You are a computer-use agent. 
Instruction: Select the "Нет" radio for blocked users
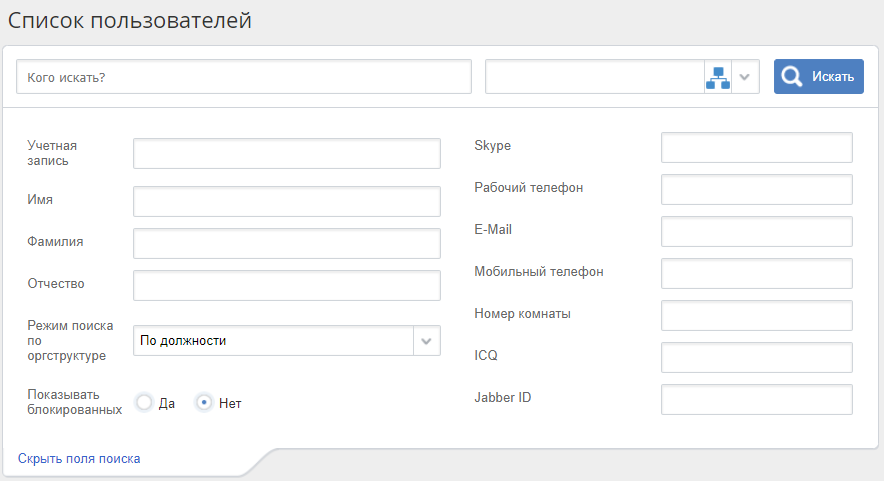pos(204,403)
